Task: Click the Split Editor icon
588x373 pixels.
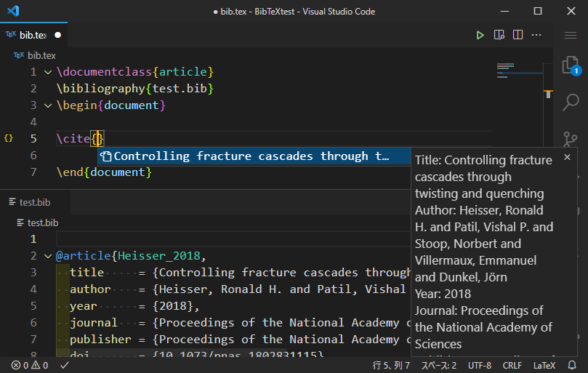Action: pyautogui.click(x=518, y=35)
